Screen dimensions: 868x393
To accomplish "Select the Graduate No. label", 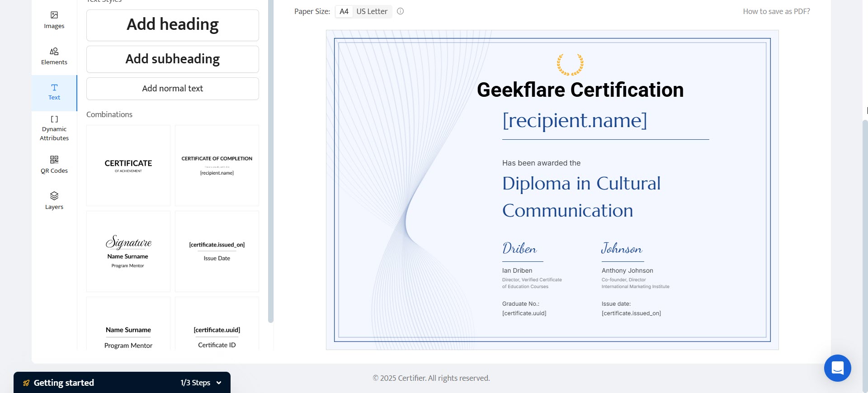I will tap(520, 304).
